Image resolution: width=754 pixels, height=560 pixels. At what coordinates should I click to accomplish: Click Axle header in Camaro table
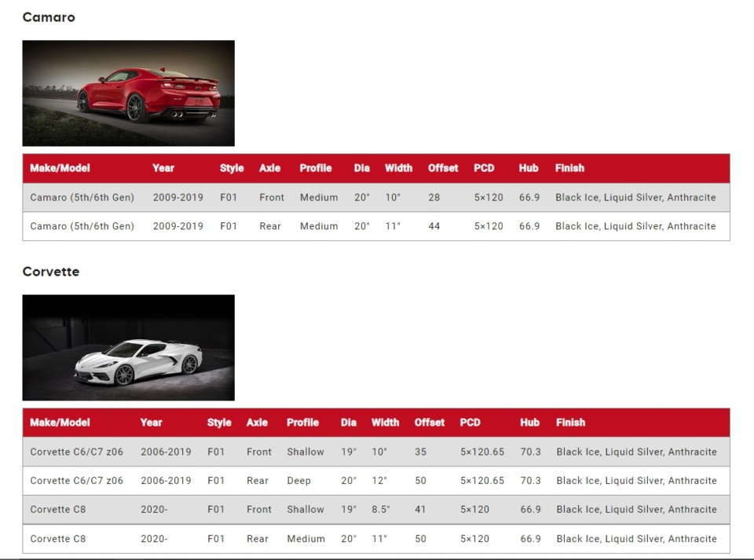coord(269,168)
